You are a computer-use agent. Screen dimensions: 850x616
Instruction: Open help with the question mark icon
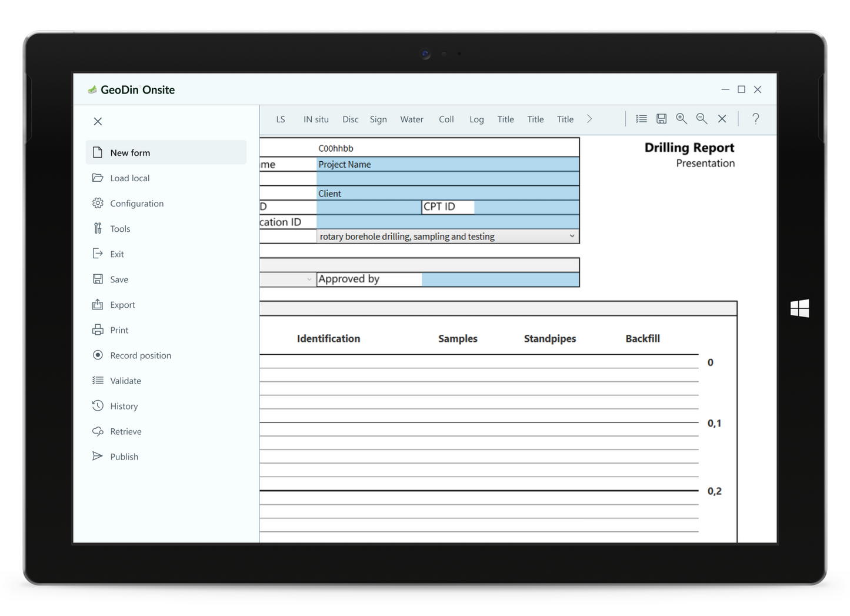click(755, 119)
